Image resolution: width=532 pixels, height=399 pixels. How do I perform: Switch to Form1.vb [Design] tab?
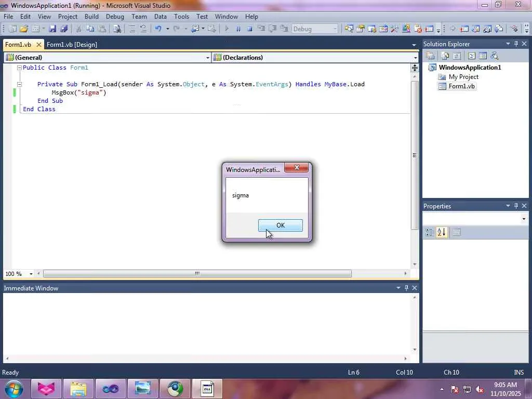click(72, 45)
